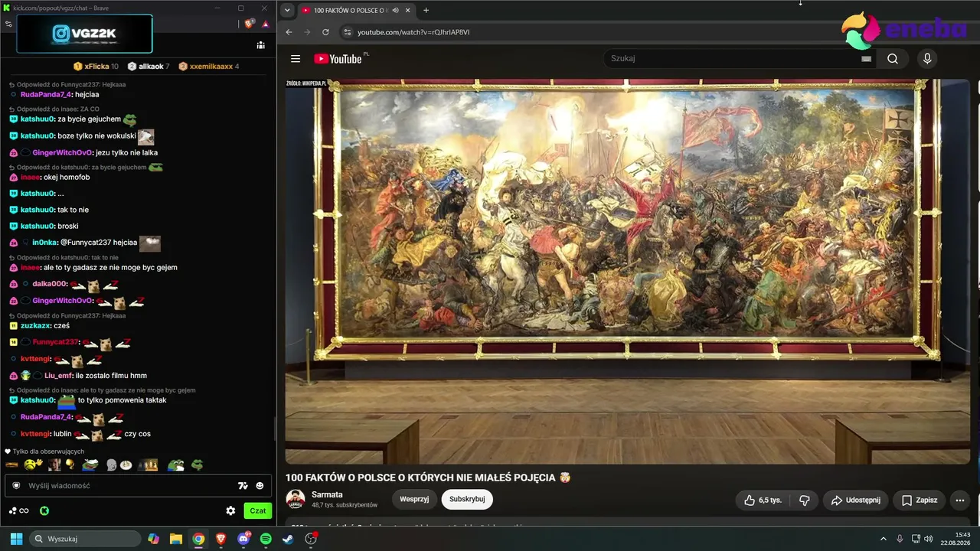This screenshot has height=551, width=980.
Task: Open File Explorer from the taskbar
Action: coord(175,539)
